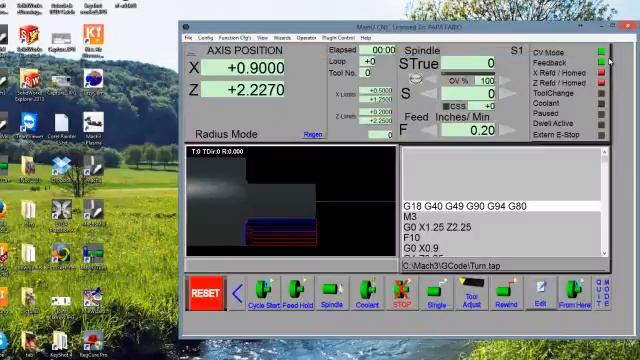This screenshot has height=360, width=640.
Task: Open the View menu
Action: (x=262, y=38)
